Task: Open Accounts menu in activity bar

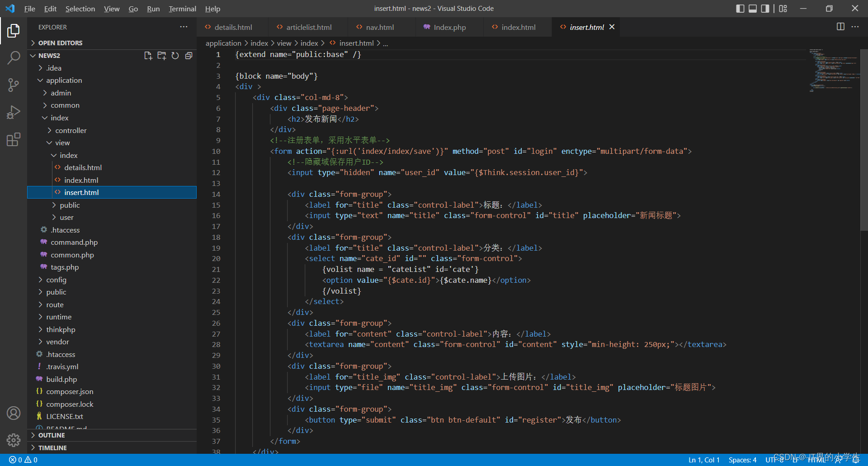Action: (x=14, y=413)
